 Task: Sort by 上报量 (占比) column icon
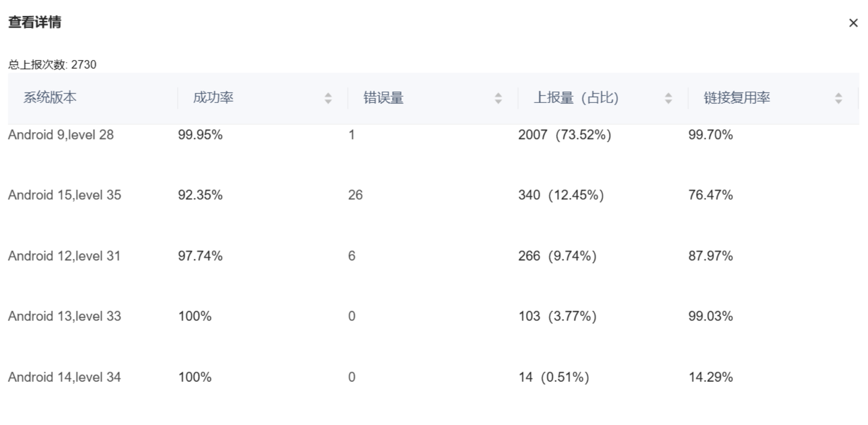(x=668, y=98)
